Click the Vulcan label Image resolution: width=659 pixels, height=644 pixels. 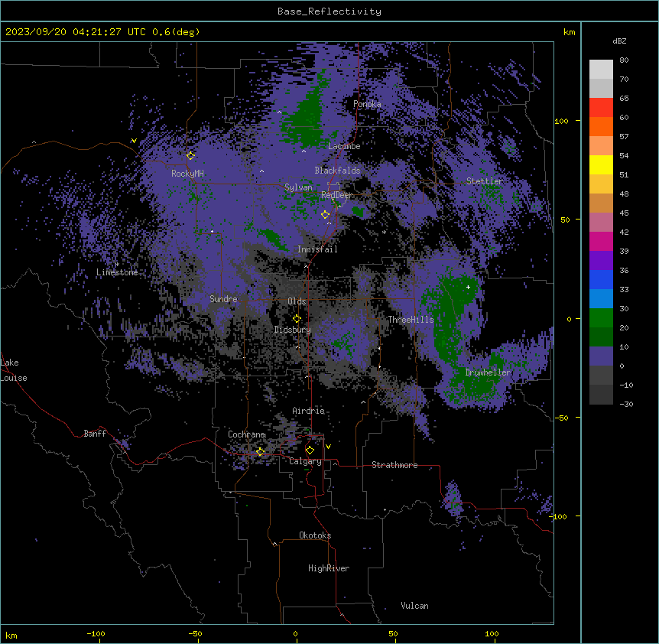tap(415, 606)
